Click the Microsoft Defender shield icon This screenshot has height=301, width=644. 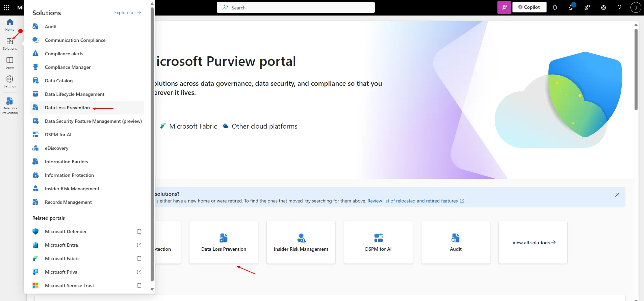point(35,231)
